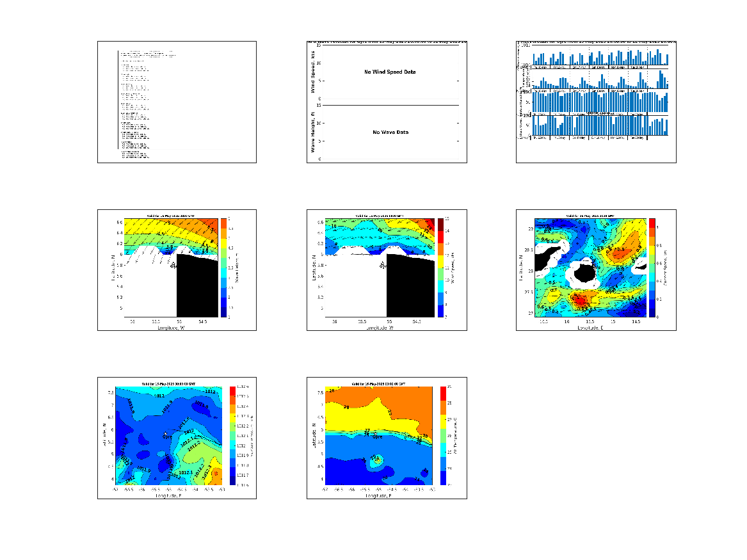Click the 'No Wave Data' text

click(390, 132)
